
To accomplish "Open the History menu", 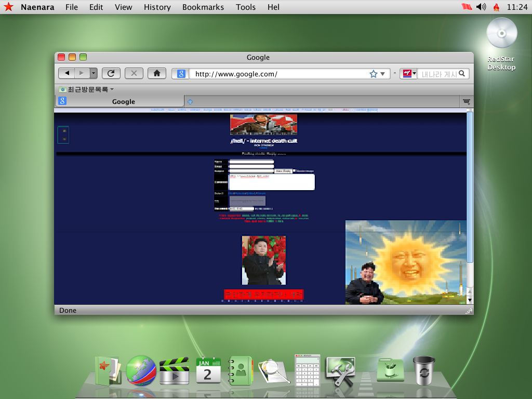I will 157,7.
